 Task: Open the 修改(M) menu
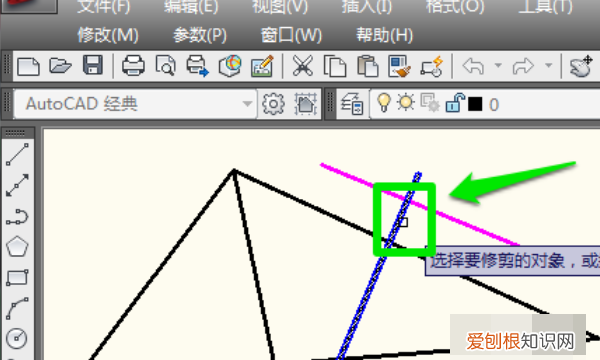coord(108,35)
